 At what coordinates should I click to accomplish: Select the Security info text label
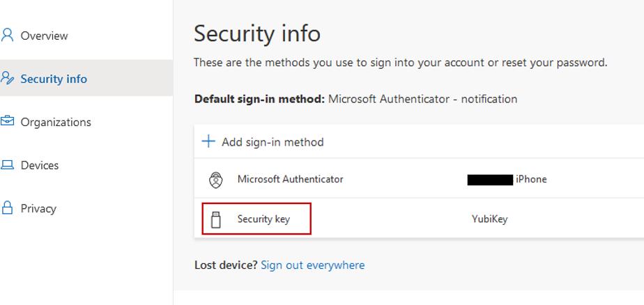[54, 79]
